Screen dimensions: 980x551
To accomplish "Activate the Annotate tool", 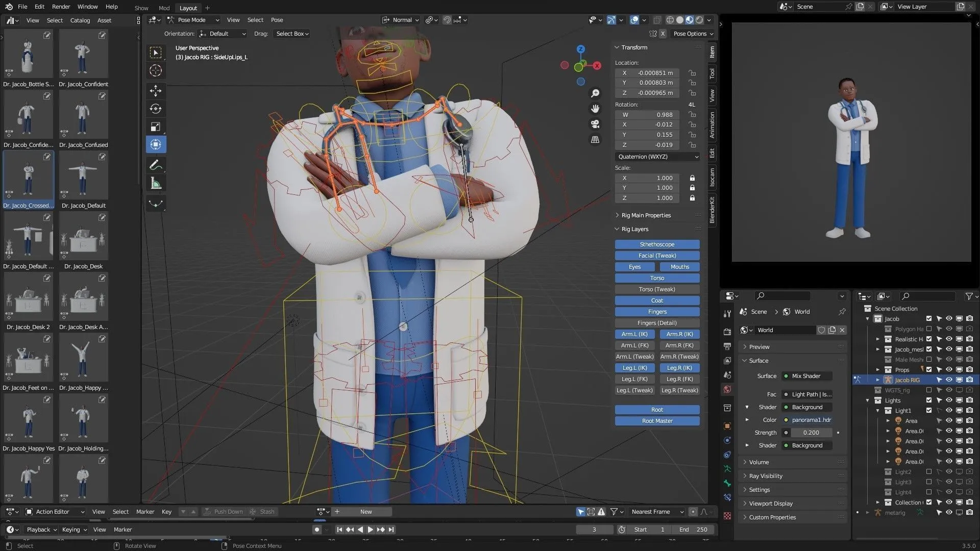I will (x=156, y=164).
